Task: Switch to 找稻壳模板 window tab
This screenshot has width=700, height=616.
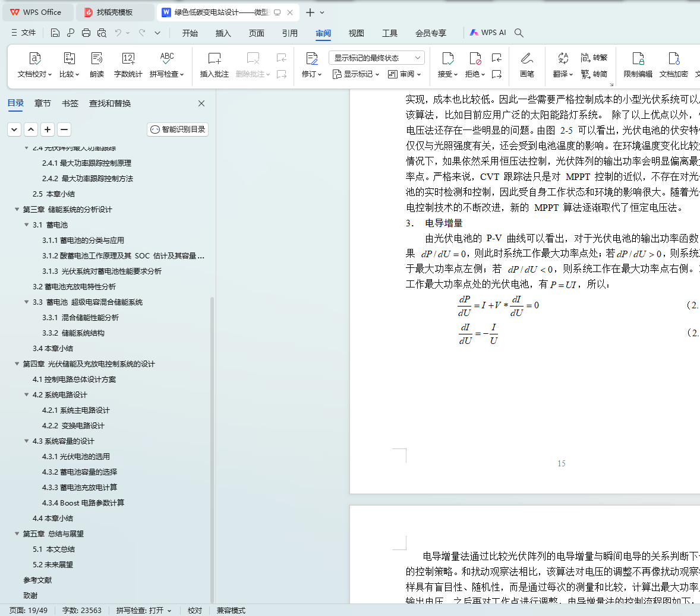Action: [x=115, y=12]
